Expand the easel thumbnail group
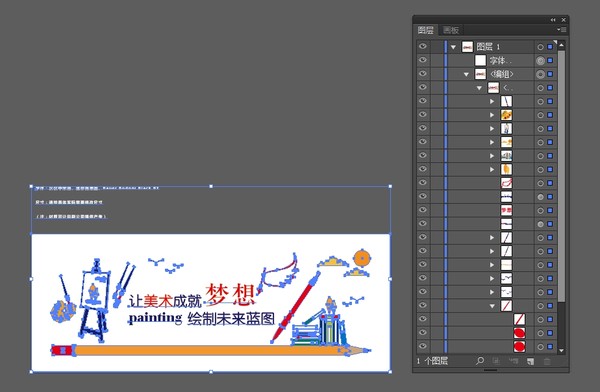Screen dimensions: 600x392 [492, 129]
